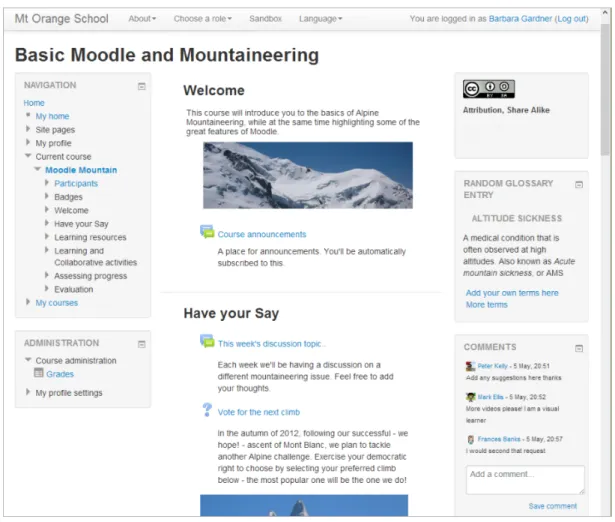Click the Grades table icon
Screen dimensions: 615x522
pyautogui.click(x=38, y=373)
